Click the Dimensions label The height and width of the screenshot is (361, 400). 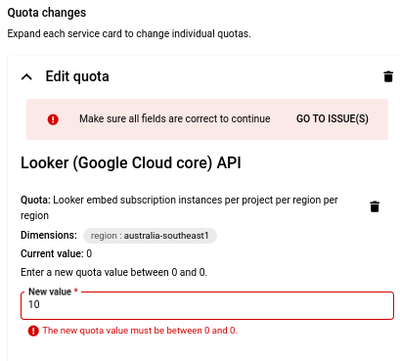(x=49, y=235)
